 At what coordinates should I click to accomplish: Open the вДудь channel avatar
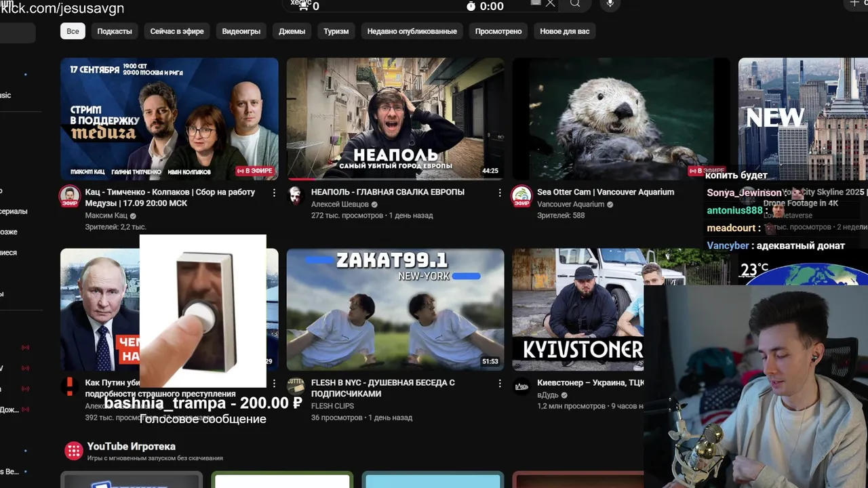pyautogui.click(x=521, y=386)
